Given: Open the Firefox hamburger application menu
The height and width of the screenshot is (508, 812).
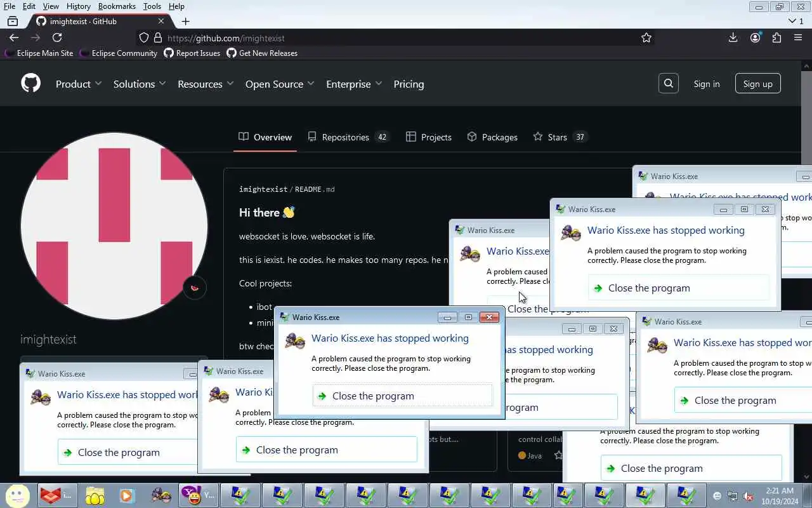Looking at the screenshot, I should [798, 37].
